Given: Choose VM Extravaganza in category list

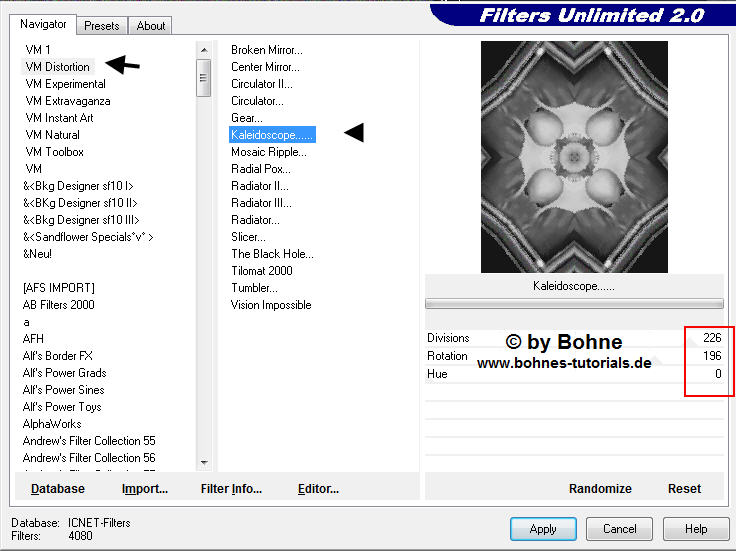Looking at the screenshot, I should [x=67, y=101].
